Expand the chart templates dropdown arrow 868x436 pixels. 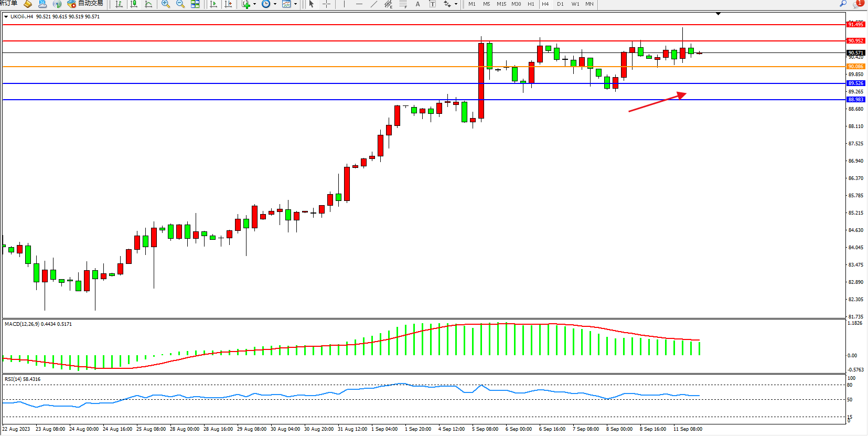coord(295,4)
